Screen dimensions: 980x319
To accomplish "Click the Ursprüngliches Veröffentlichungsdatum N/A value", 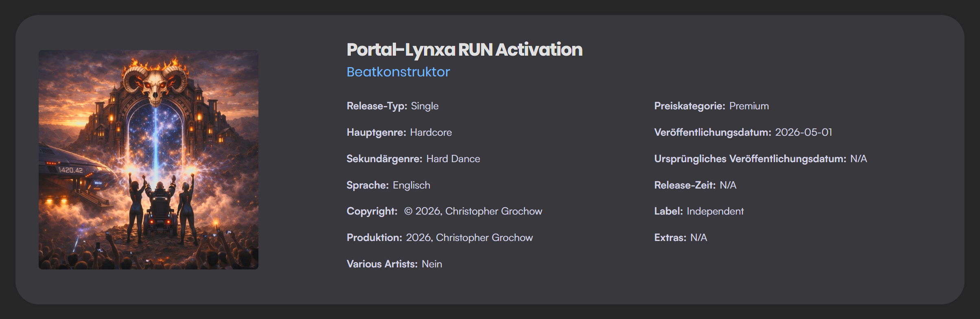I will [x=858, y=159].
